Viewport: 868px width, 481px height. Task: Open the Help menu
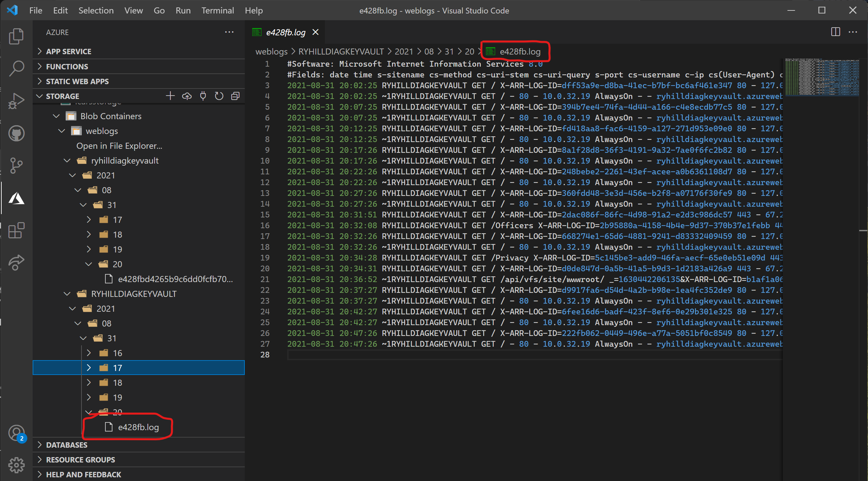click(x=254, y=10)
